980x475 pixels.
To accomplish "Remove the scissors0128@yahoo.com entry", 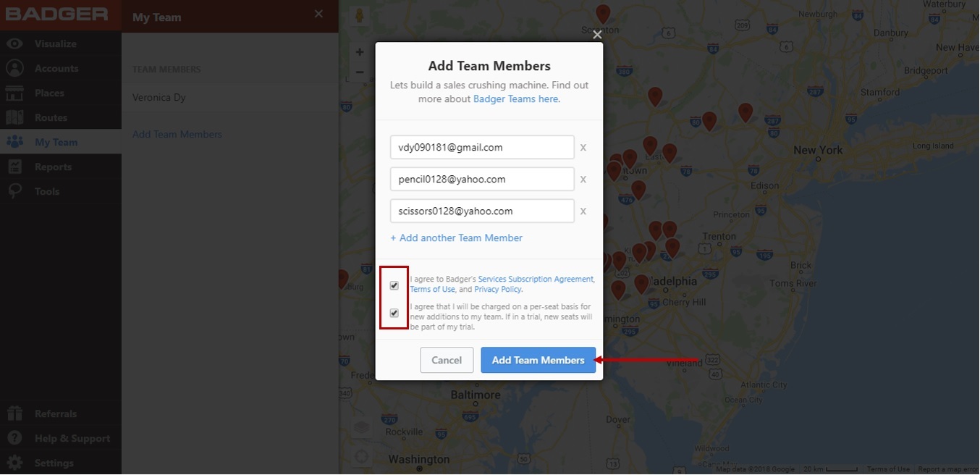I will point(583,211).
